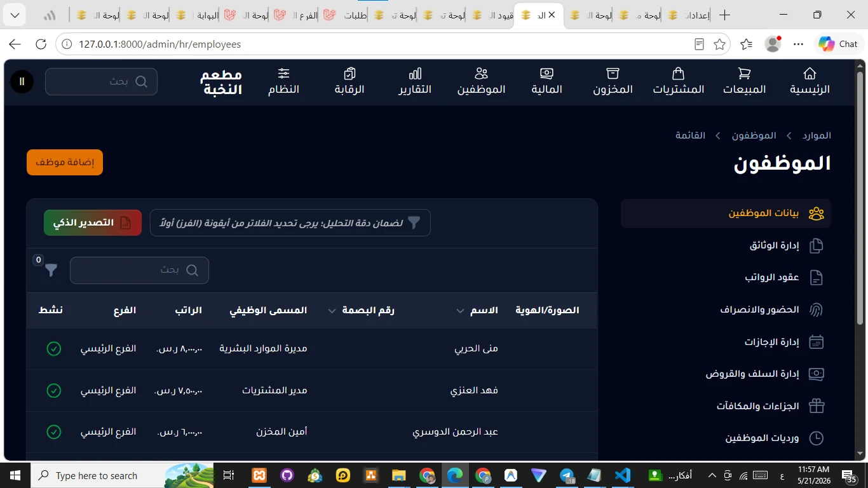868x488 pixels.
Task: Click الموظفون breadcrumb link
Action: point(754,135)
